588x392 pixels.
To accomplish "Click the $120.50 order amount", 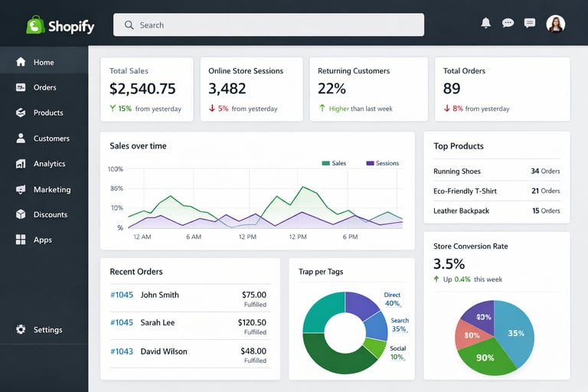I will (252, 322).
